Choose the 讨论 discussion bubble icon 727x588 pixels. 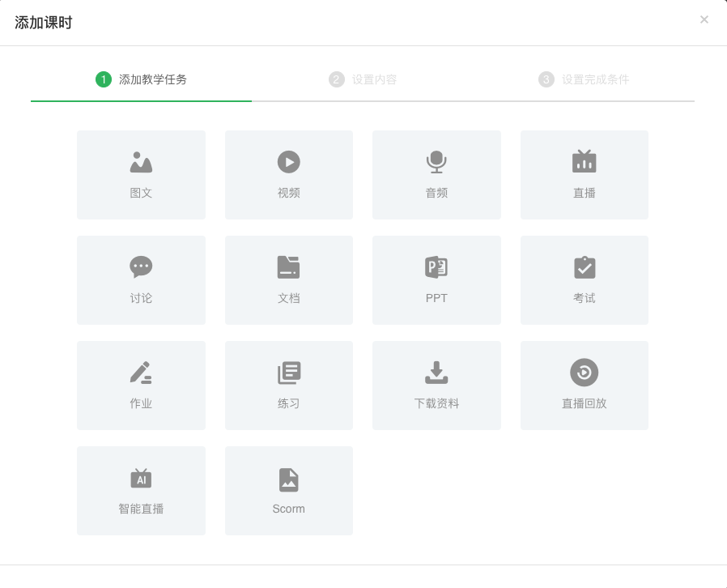141,267
